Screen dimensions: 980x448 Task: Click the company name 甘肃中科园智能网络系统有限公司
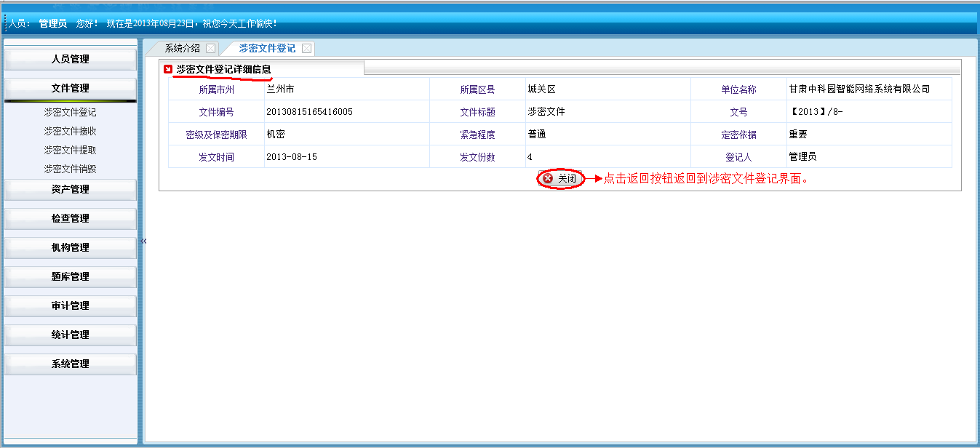(x=859, y=89)
